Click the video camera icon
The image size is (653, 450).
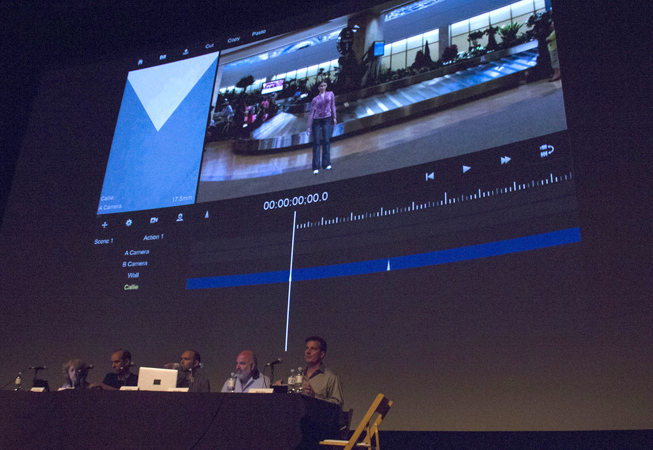[x=154, y=220]
